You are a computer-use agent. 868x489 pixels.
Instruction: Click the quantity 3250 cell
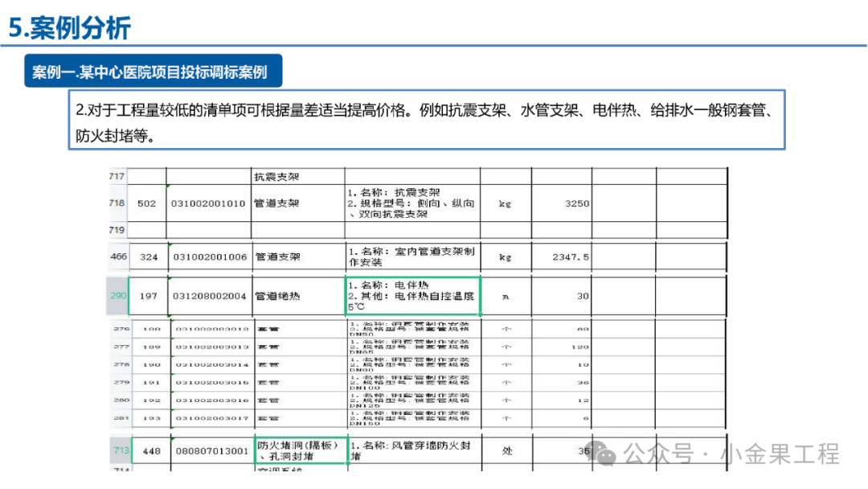[561, 203]
